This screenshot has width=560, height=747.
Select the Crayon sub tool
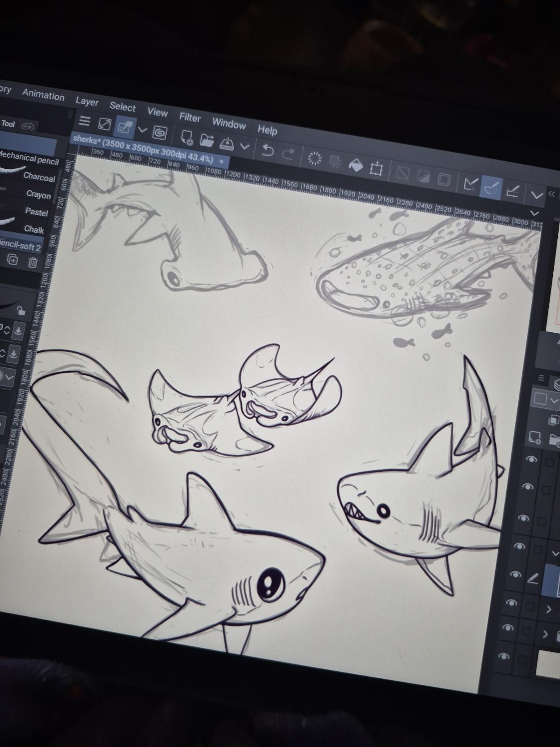[39, 194]
